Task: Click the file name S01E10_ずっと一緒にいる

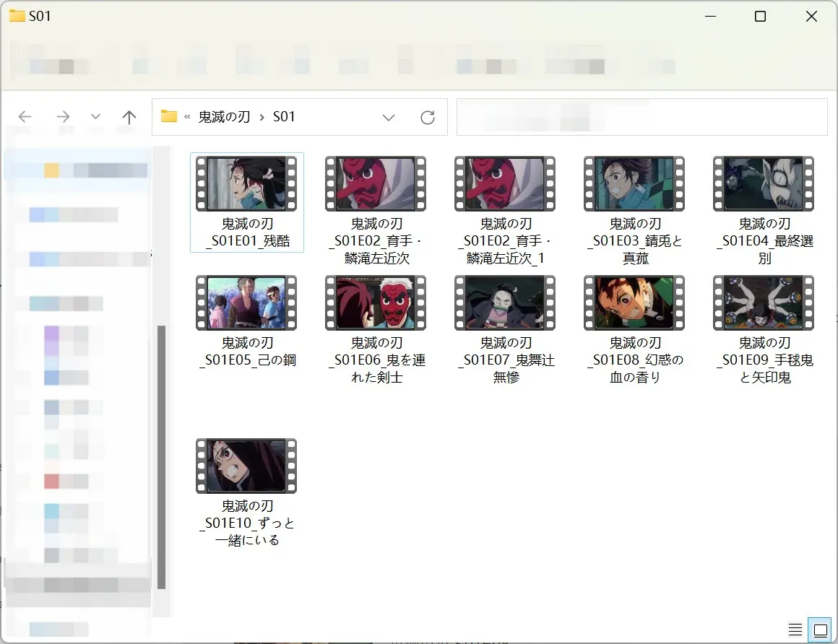Action: pyautogui.click(x=248, y=523)
